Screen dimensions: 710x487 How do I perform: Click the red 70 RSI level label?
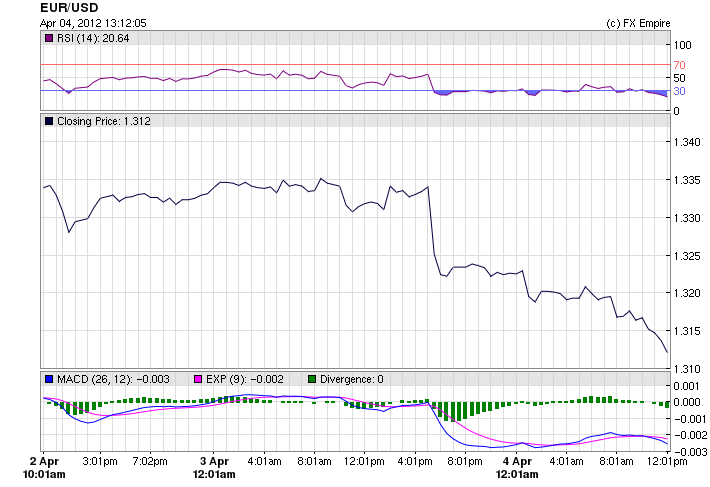pos(679,65)
